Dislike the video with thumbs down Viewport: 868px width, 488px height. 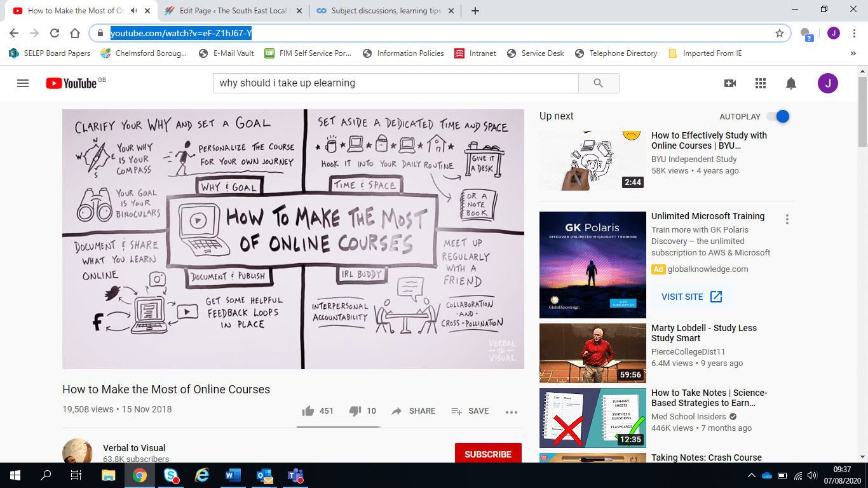355,411
